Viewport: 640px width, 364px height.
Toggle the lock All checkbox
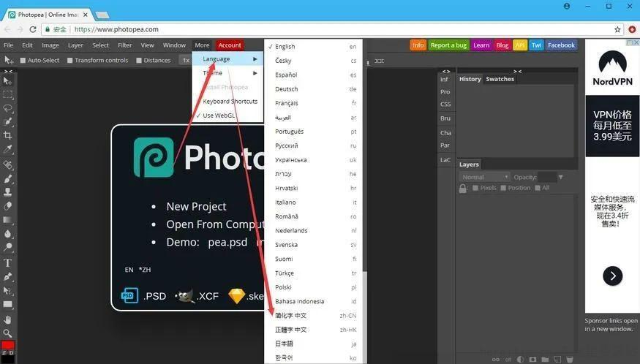click(x=538, y=188)
